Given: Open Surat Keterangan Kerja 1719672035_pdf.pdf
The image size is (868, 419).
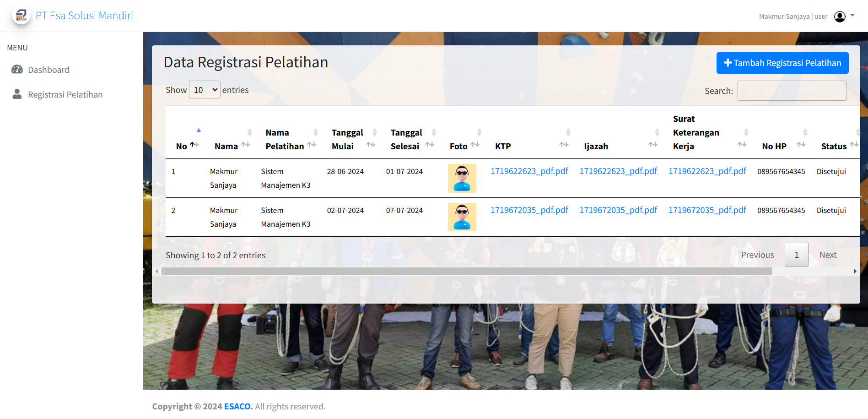Looking at the screenshot, I should click(x=707, y=210).
